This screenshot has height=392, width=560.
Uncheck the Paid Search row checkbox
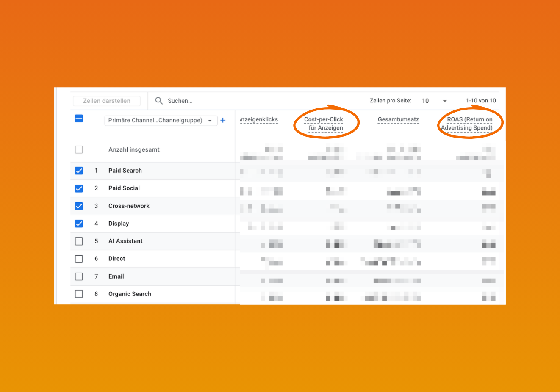[x=79, y=171]
